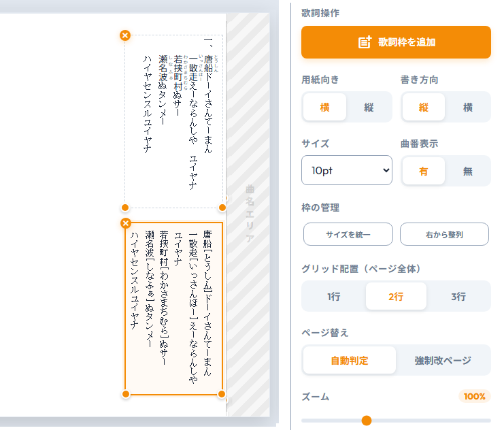The width and height of the screenshot is (504, 441).
Task: Set writing direction to 横
Action: click(x=467, y=107)
